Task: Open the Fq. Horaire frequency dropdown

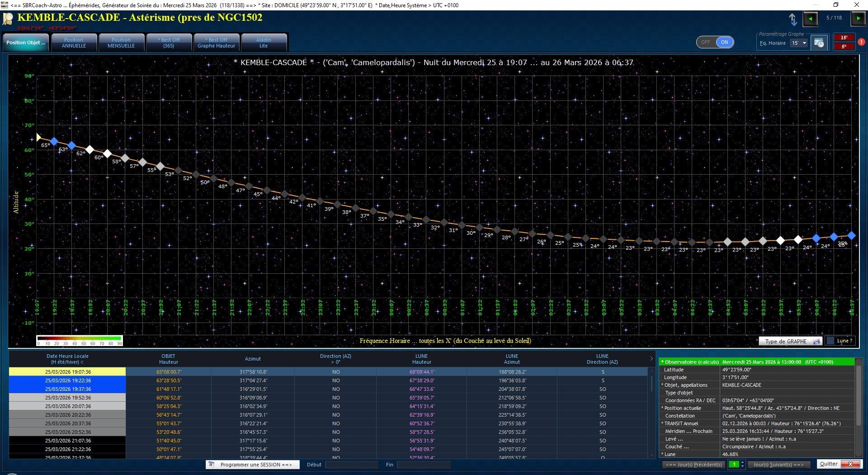Action: click(799, 43)
